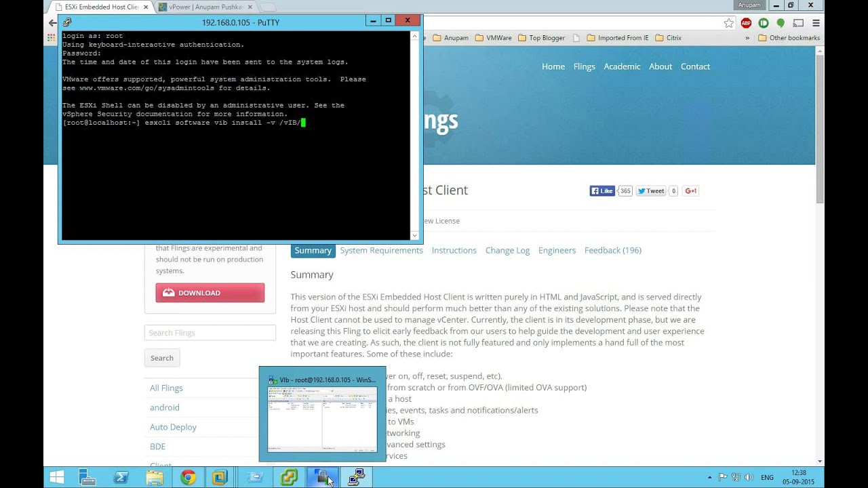The image size is (868, 488).
Task: Select the Summary tab
Action: [x=313, y=250]
